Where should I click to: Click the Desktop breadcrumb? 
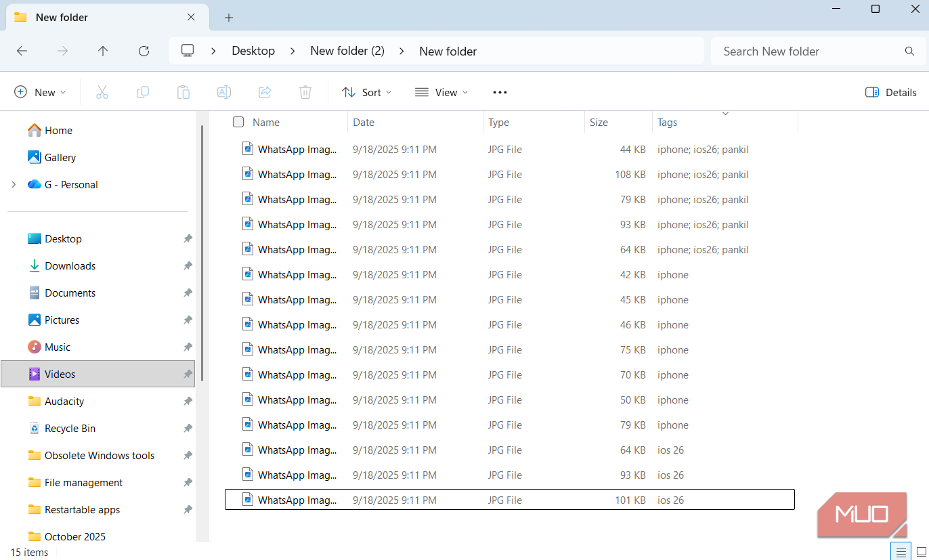pos(253,51)
